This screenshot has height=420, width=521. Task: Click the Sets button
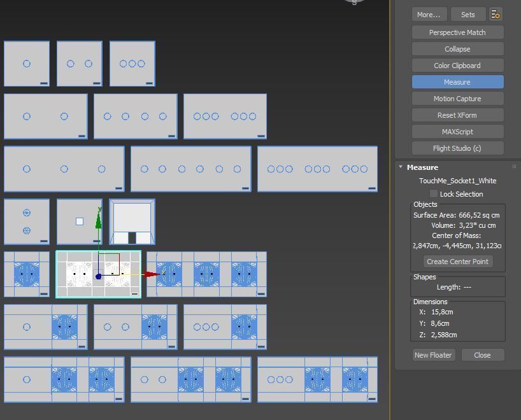[468, 15]
